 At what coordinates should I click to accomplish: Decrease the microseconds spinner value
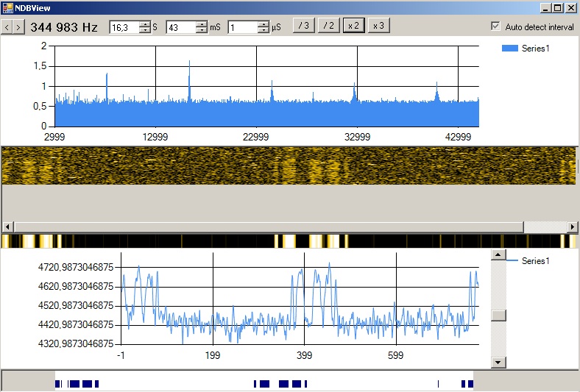point(264,30)
